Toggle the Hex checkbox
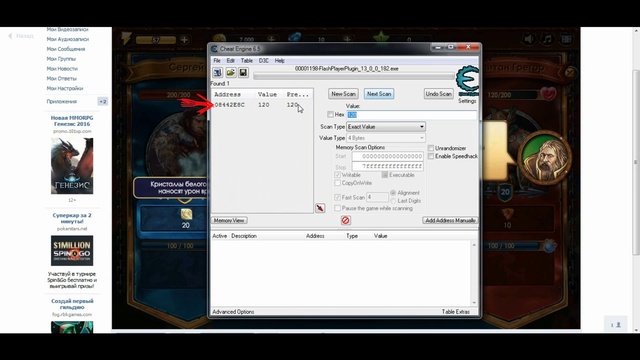 coord(330,115)
